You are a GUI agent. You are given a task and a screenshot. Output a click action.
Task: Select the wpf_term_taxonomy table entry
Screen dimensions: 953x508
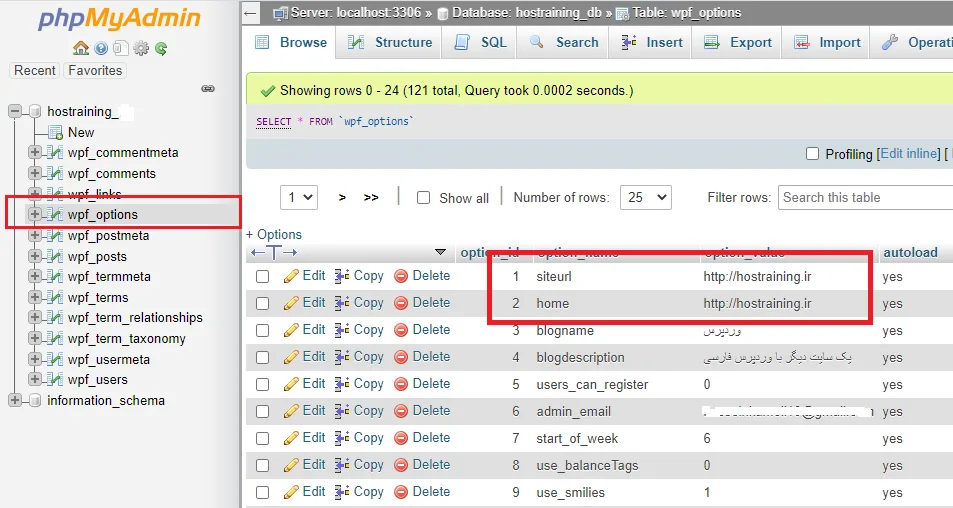(x=126, y=338)
